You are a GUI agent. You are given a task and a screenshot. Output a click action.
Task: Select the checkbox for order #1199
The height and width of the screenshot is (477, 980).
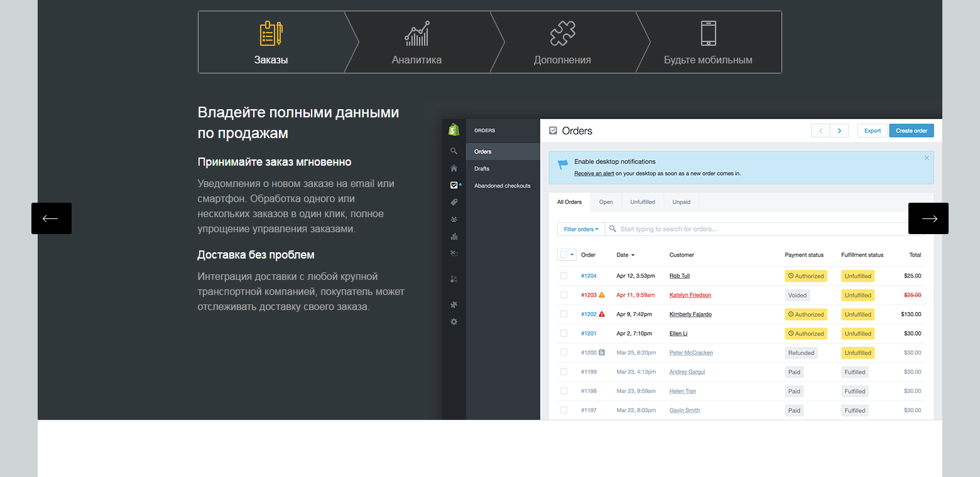[563, 372]
